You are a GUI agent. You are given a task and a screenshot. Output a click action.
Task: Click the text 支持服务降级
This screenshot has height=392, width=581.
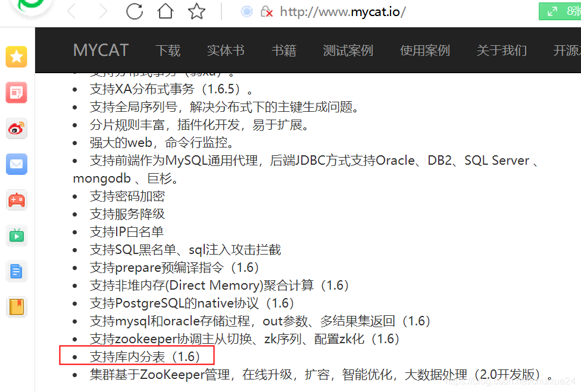127,214
